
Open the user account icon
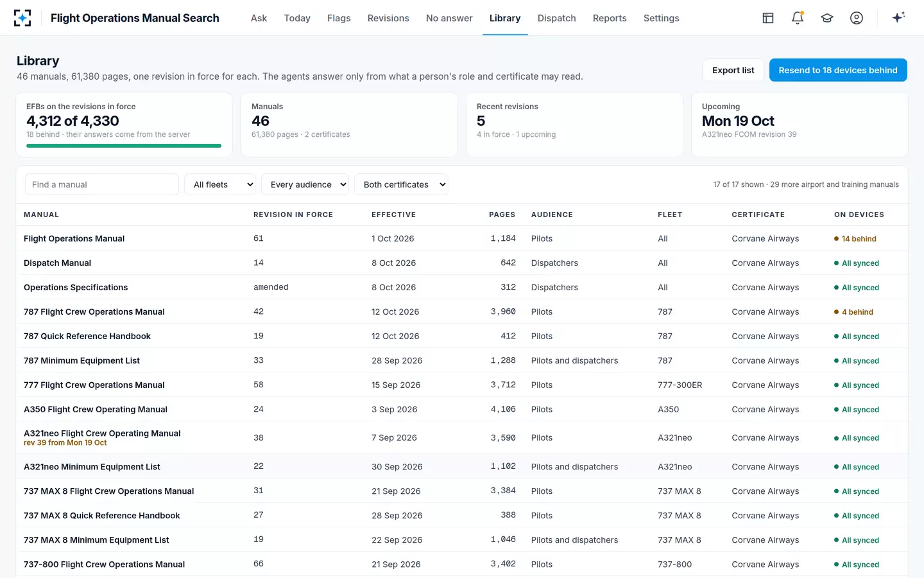tap(857, 18)
